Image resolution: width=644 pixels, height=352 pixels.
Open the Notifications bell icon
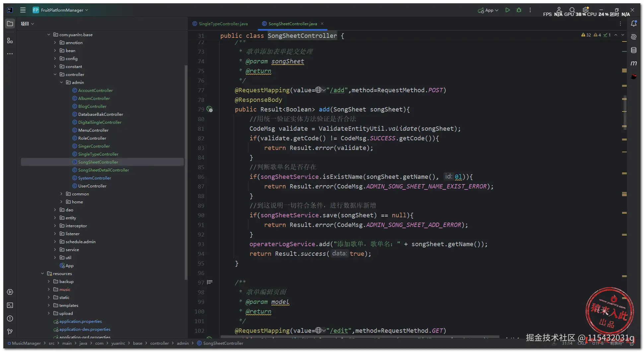(634, 24)
